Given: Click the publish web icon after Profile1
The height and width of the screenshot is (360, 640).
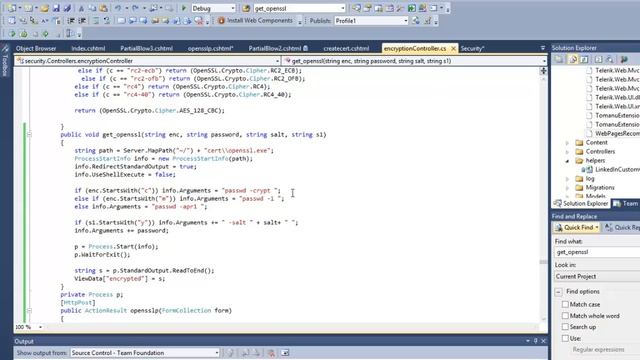Looking at the screenshot, I should [x=416, y=20].
